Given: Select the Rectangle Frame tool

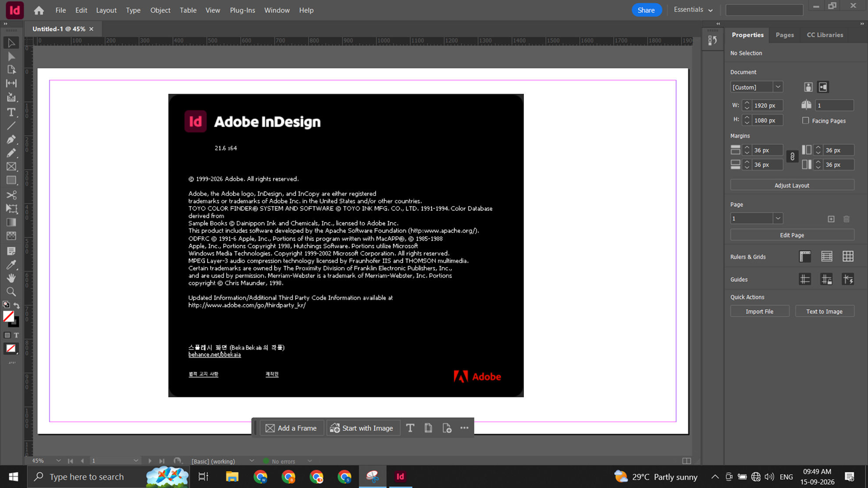Looking at the screenshot, I should [11, 167].
